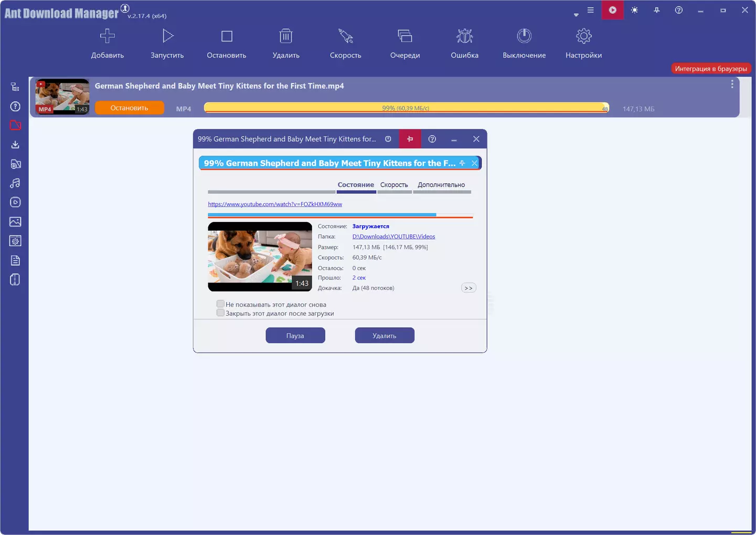Viewport: 756px width, 535px height.
Task: Minimize the download dialog
Action: [454, 139]
